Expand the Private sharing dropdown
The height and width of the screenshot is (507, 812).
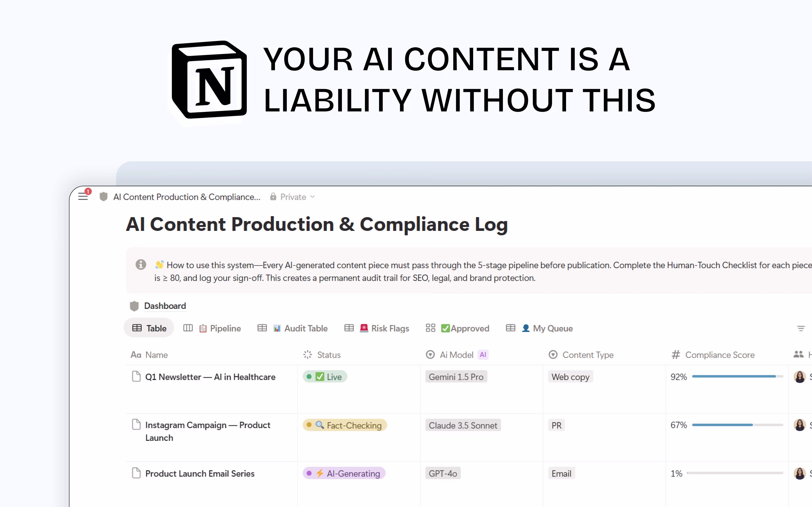coord(293,197)
